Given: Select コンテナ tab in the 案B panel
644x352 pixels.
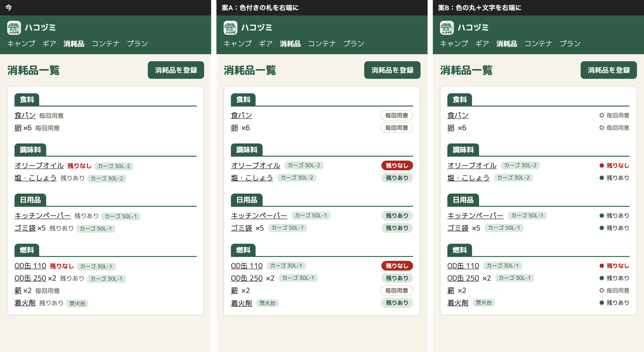Looking at the screenshot, I should (x=538, y=44).
